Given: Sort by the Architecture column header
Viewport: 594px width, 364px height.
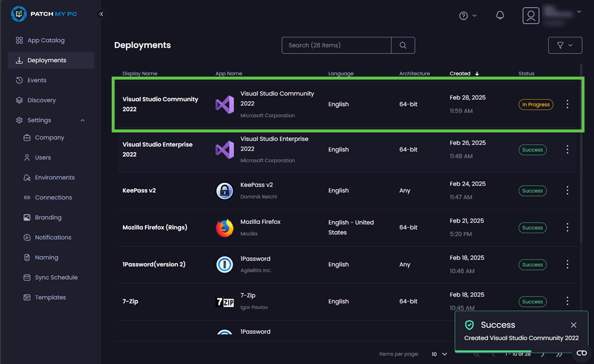Looking at the screenshot, I should click(x=415, y=74).
